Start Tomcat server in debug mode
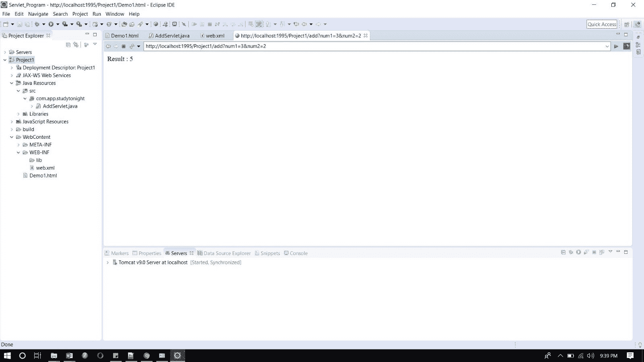 tap(571, 253)
